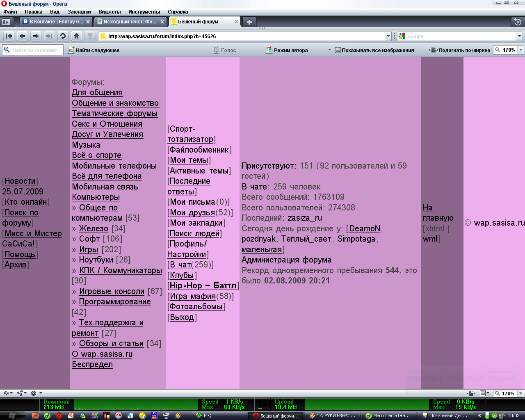Open the closed tabs trash icon
The image size is (525, 420).
click(x=518, y=22)
